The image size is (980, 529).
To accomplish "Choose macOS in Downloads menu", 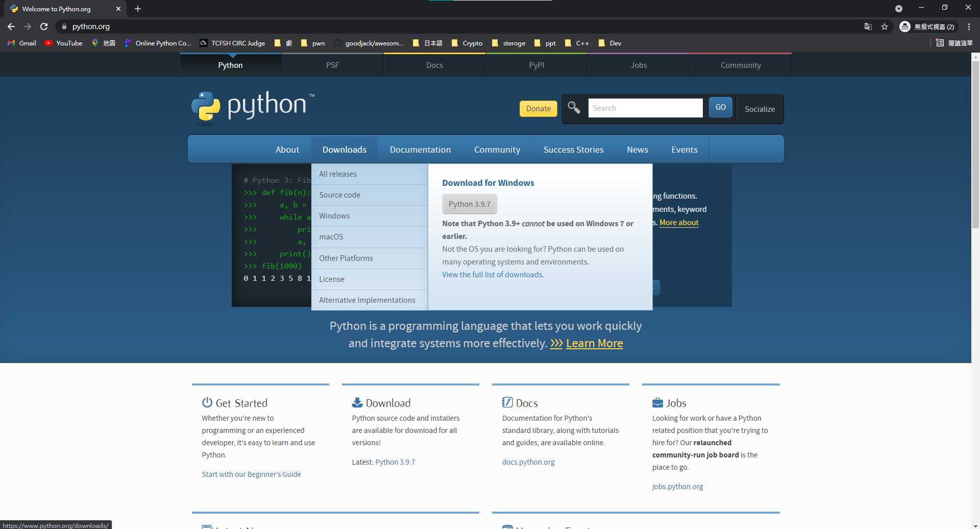I will 370,237.
